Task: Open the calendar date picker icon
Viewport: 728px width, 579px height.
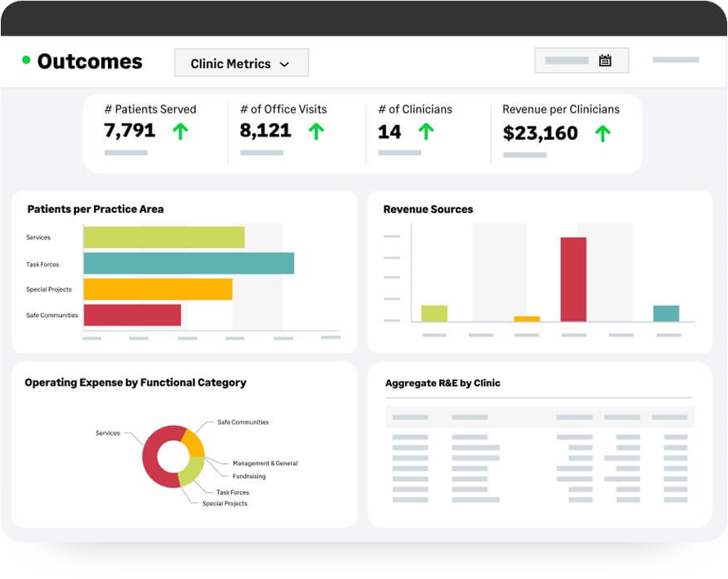Action: [605, 60]
